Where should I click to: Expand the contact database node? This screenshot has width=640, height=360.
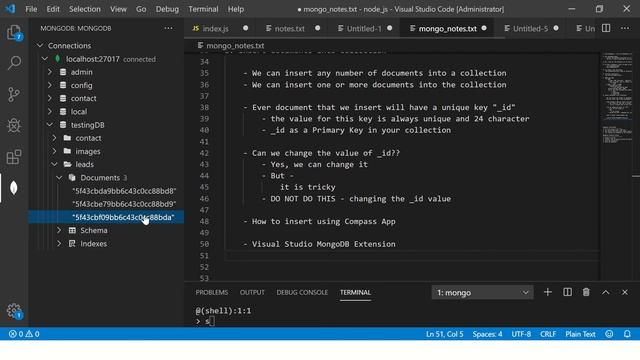coord(50,98)
